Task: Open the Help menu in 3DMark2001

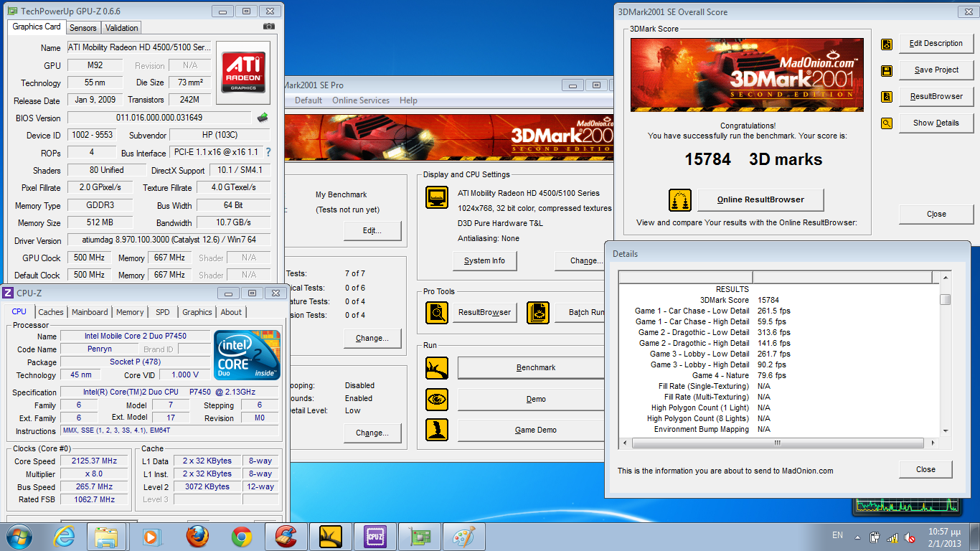Action: click(408, 100)
